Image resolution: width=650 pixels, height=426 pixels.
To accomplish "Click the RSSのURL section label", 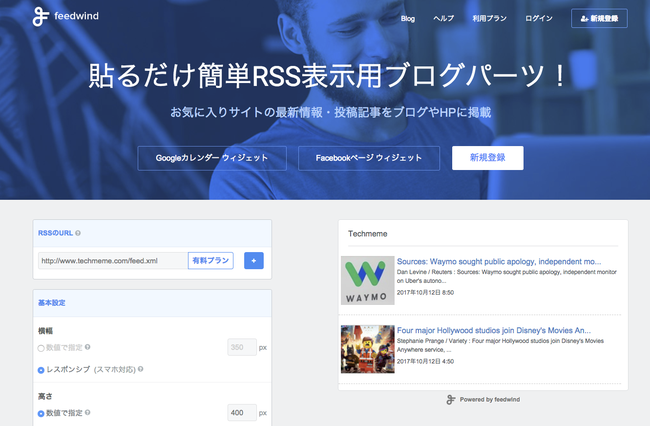I will click(56, 233).
